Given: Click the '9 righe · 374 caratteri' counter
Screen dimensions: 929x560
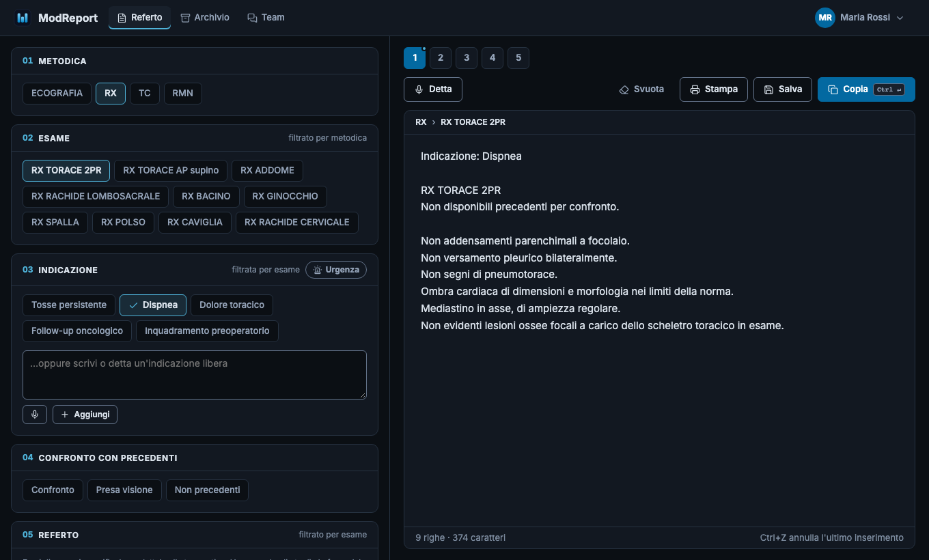Looking at the screenshot, I should click(460, 538).
